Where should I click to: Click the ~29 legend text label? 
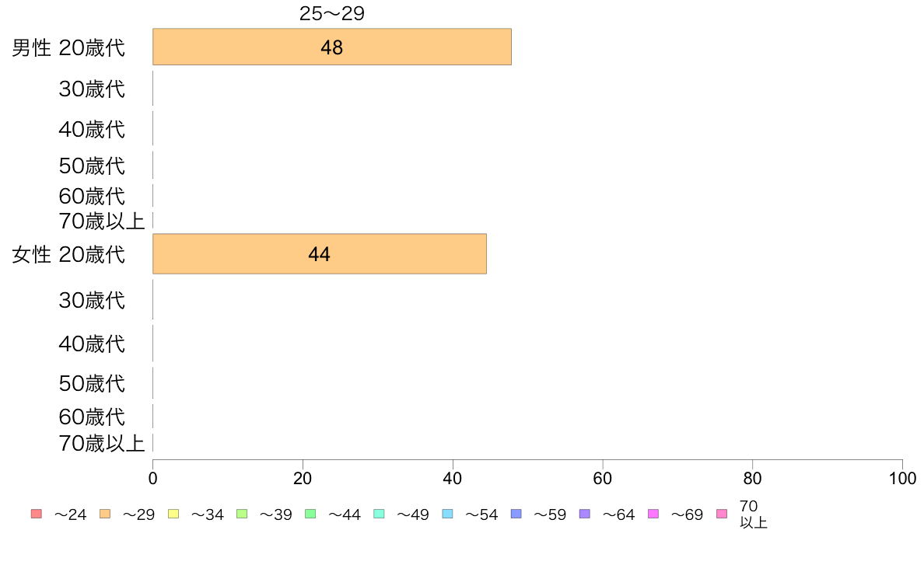coord(138,514)
